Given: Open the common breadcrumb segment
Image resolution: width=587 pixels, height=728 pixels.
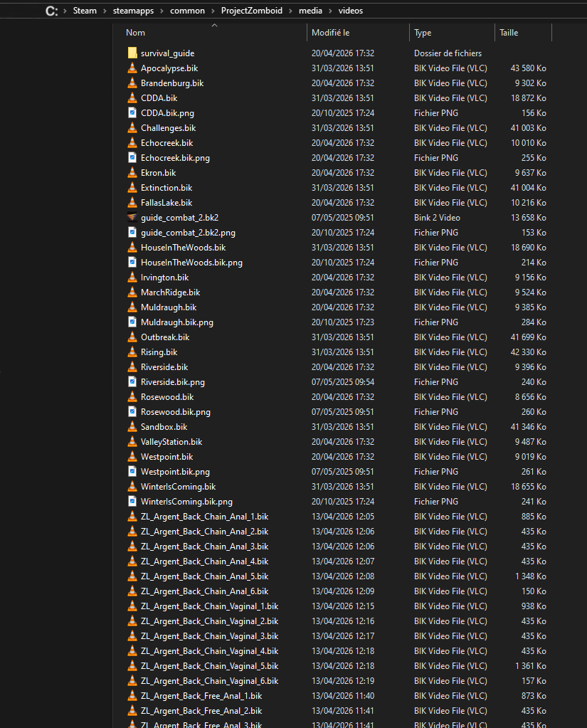Looking at the screenshot, I should [187, 11].
